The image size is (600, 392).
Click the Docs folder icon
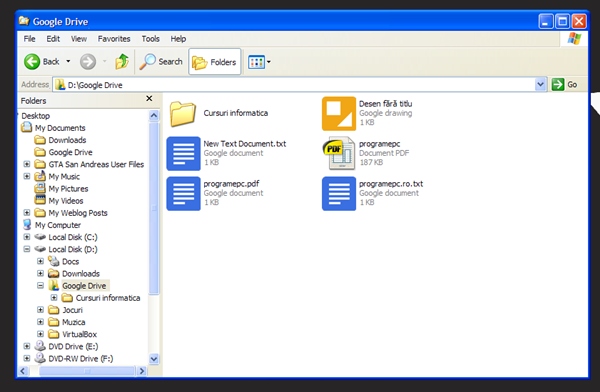[54, 261]
